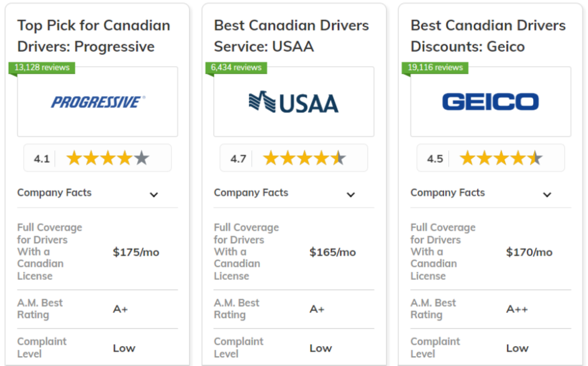Click Best Canadian Drivers Service: USAA heading
588x366 pixels.
[291, 36]
